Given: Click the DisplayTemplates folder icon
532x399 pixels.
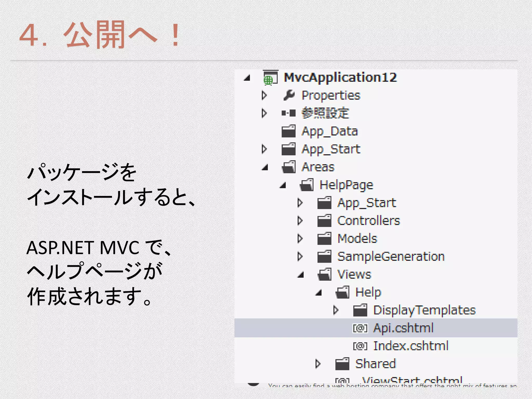Looking at the screenshot, I should coord(360,310).
